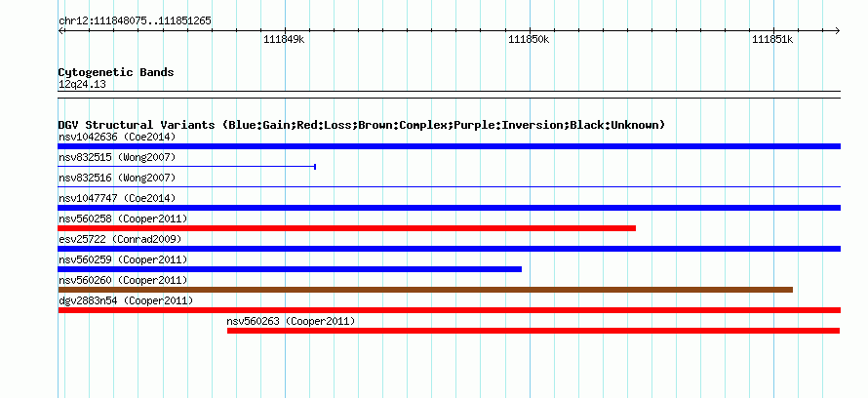
Task: Click the 111850k ruler label
Action: pos(528,39)
